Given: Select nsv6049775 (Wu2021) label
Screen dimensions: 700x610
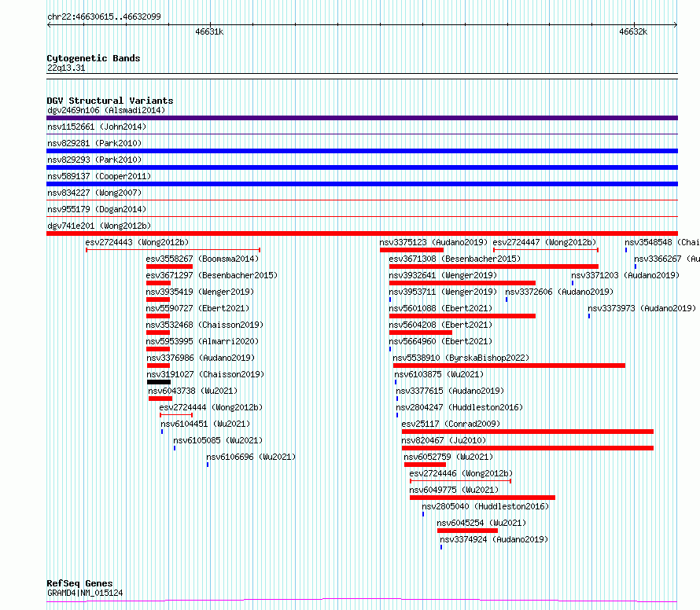Looking at the screenshot, I should 454,490.
